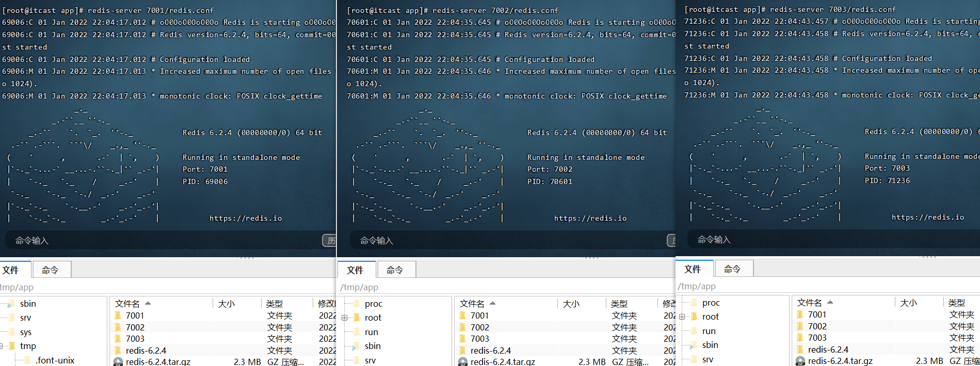
Task: Click "Port: 7002" in the middle terminal
Action: (x=550, y=169)
